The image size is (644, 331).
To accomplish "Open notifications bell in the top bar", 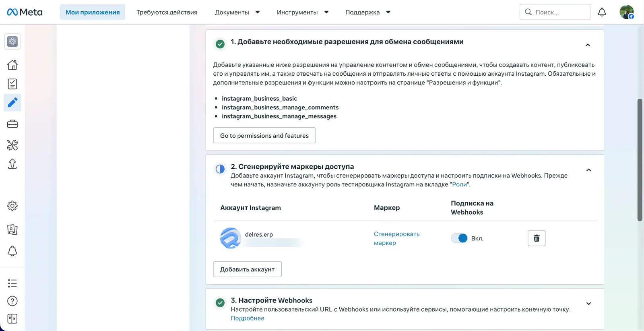I will tap(602, 12).
